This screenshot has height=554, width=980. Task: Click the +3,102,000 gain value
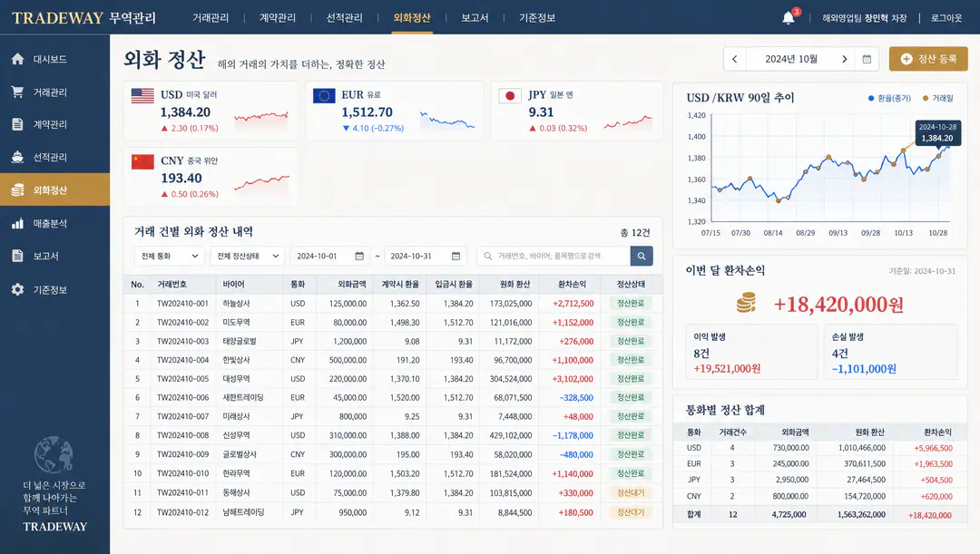point(573,379)
